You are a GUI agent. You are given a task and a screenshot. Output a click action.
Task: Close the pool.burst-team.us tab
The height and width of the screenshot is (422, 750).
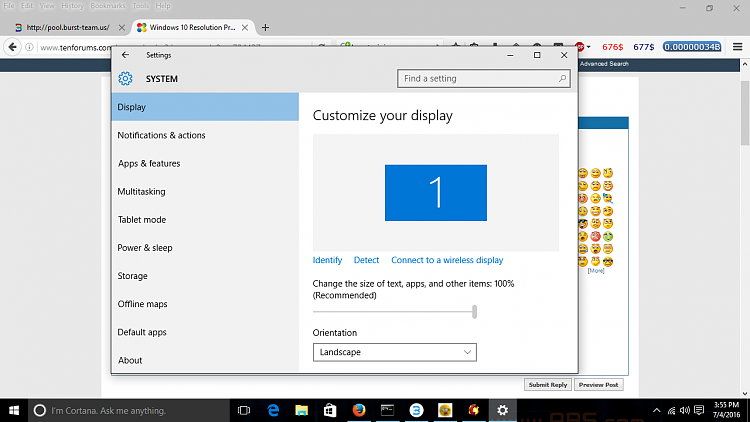click(122, 28)
